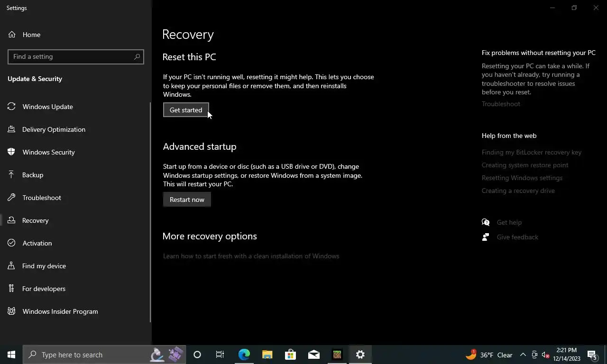Open Delivery Optimization via its sidebar icon

pos(12,129)
